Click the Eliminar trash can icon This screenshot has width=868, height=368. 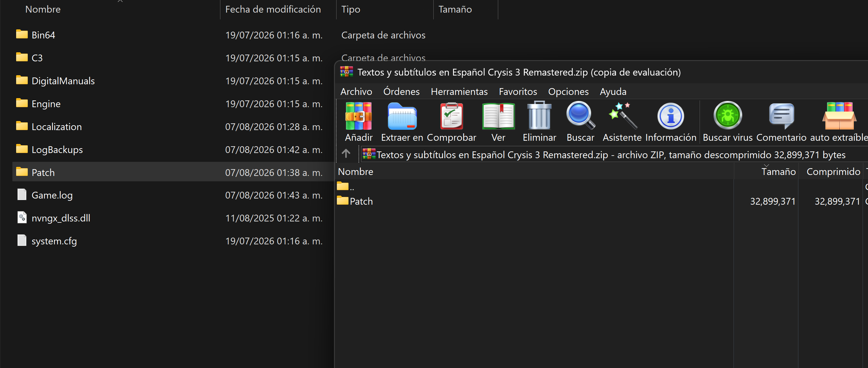[x=540, y=116]
